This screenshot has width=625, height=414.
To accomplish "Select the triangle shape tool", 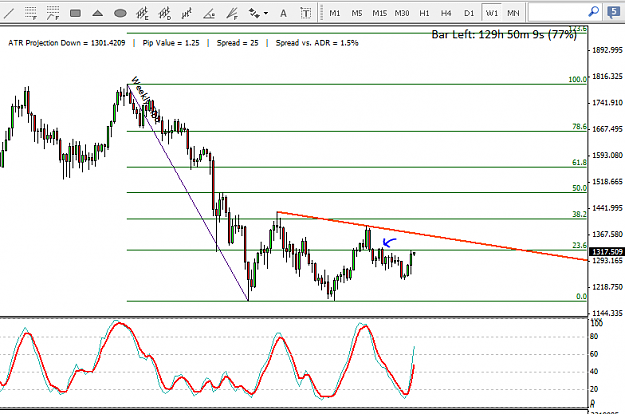I will pos(98,14).
